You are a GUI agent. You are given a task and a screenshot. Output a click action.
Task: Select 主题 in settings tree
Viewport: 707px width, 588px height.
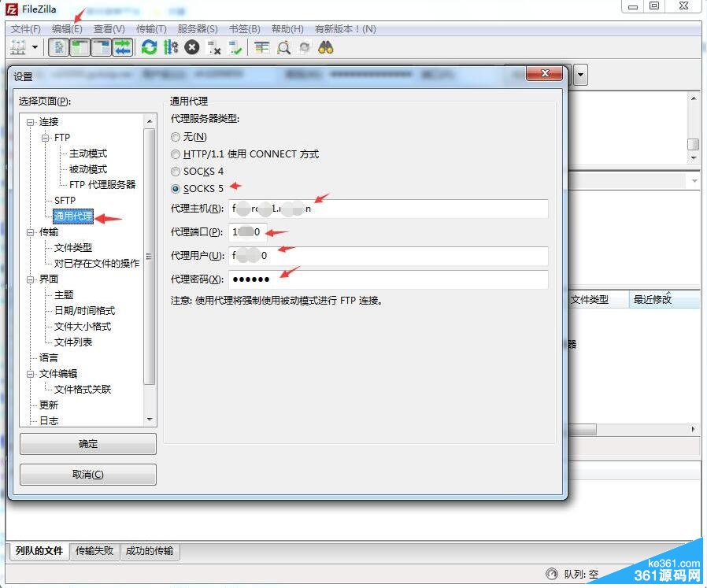click(64, 295)
